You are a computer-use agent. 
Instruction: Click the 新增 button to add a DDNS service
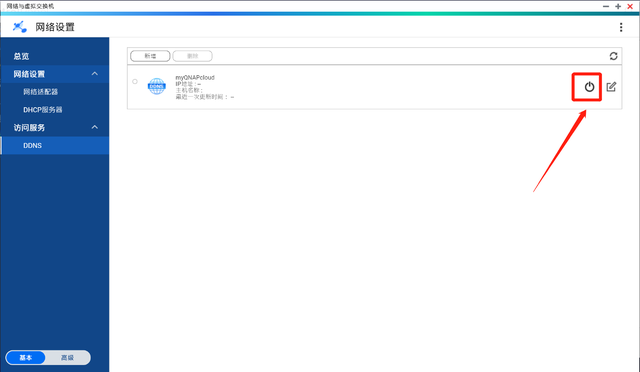pos(150,56)
